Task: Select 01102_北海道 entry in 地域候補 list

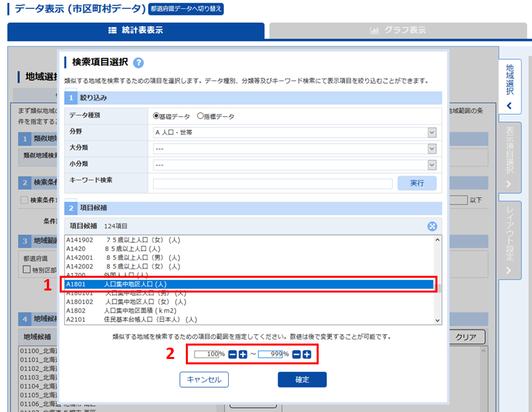Action: pyautogui.click(x=39, y=368)
